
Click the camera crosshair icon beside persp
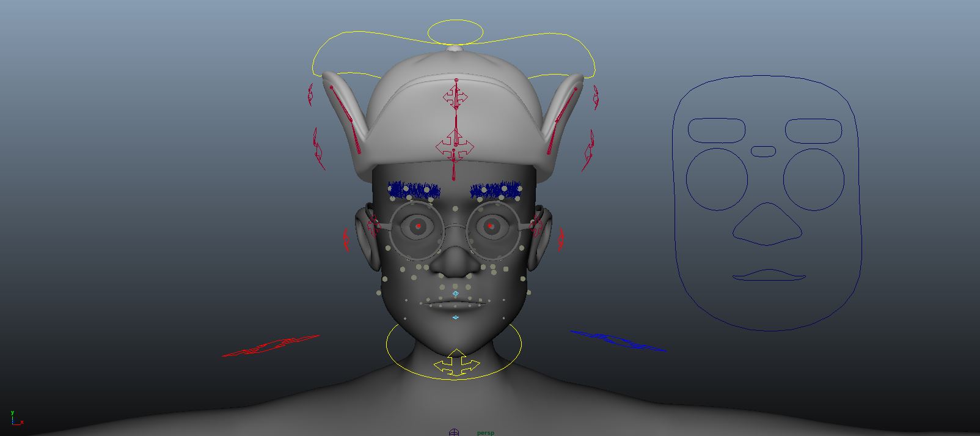[x=454, y=432]
